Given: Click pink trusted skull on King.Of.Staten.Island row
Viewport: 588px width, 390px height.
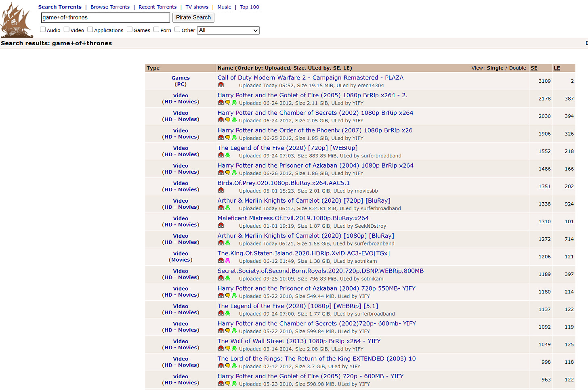Looking at the screenshot, I should (x=227, y=260).
